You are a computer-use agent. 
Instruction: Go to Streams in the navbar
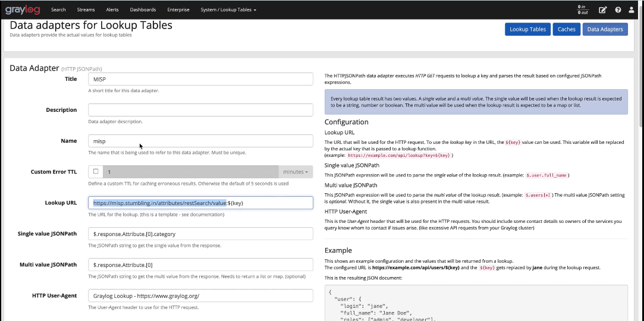pos(86,10)
